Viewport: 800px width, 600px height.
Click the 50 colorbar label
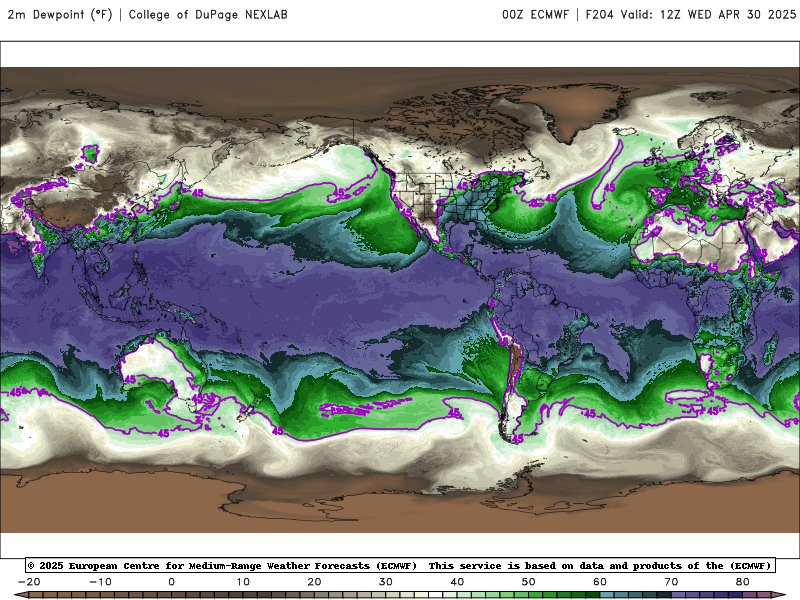[x=529, y=582]
